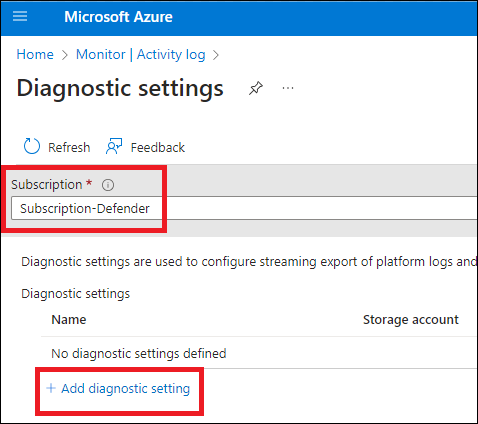Select the No diagnostic settings defined row
The width and height of the screenshot is (478, 424).
259,353
